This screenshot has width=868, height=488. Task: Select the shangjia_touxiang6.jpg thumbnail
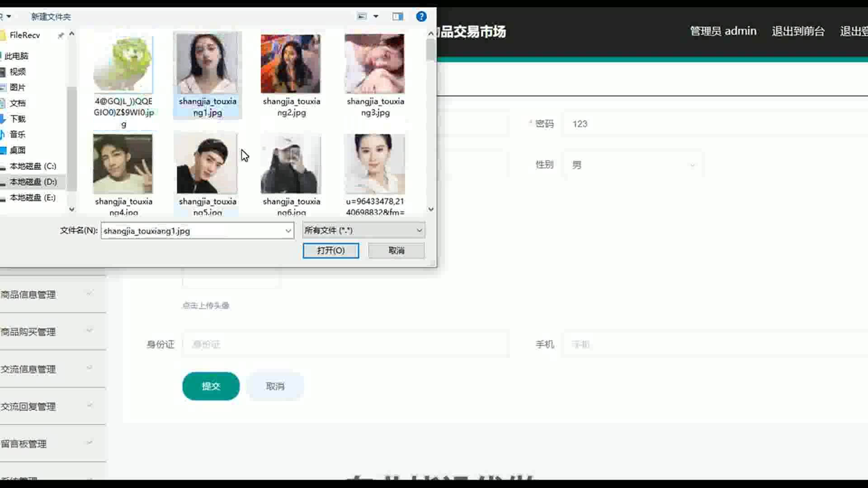(291, 164)
